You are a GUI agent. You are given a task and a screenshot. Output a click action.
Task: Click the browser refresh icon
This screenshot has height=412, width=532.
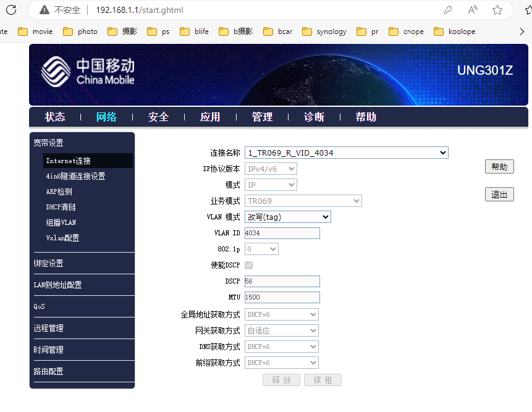(11, 10)
